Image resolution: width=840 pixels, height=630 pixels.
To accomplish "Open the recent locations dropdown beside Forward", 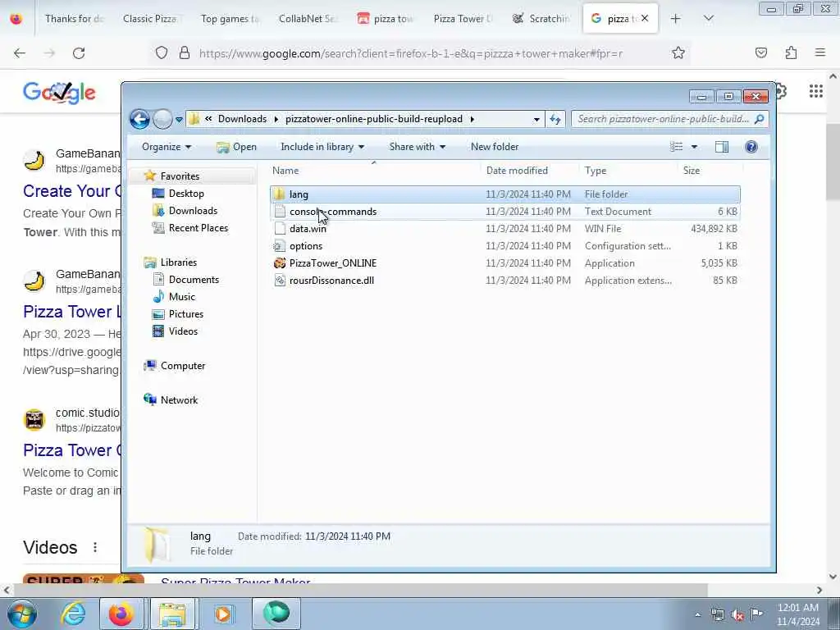I will (x=179, y=120).
